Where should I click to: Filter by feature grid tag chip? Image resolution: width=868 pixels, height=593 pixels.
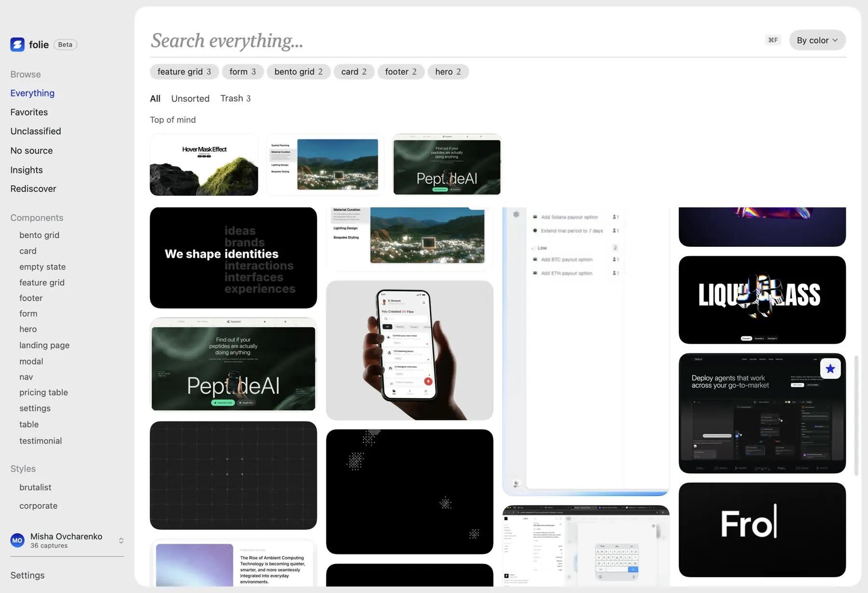(x=184, y=71)
